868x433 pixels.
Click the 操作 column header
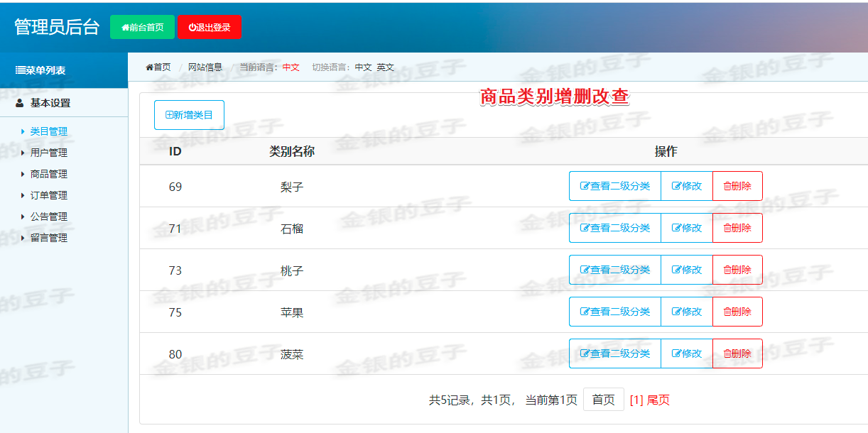click(x=666, y=151)
